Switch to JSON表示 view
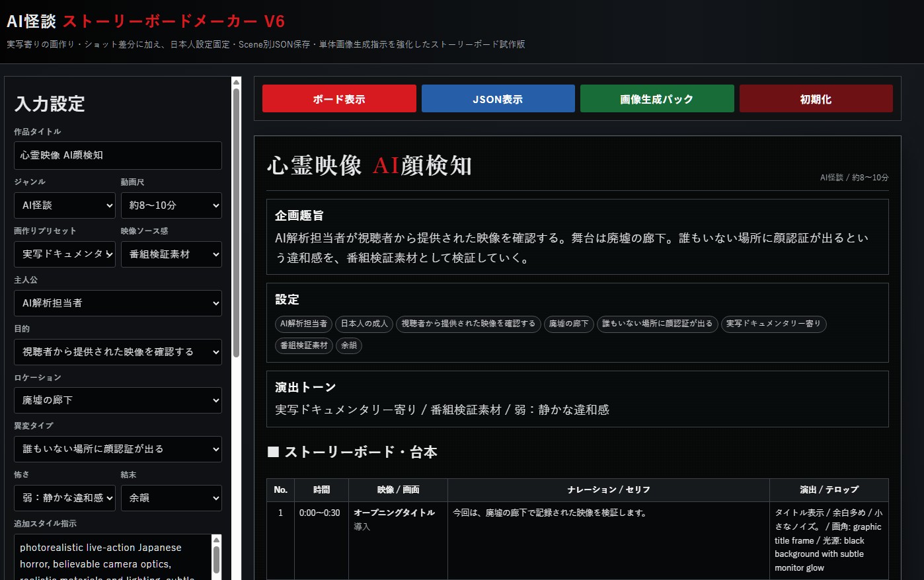This screenshot has height=580, width=924. click(498, 98)
